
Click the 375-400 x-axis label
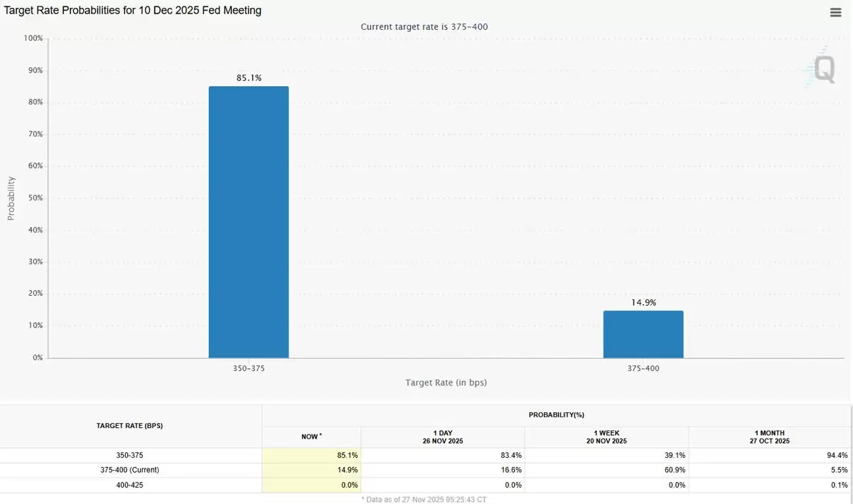coord(643,368)
